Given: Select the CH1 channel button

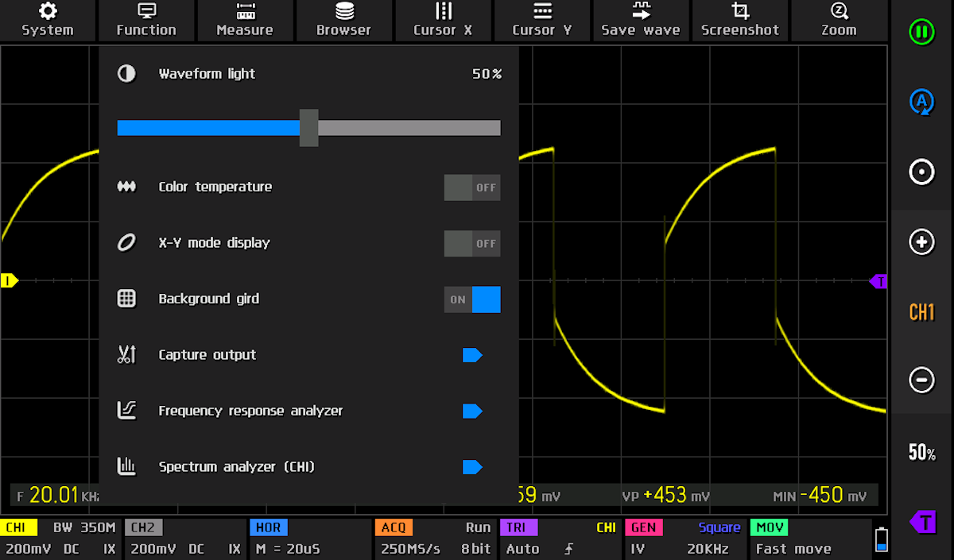Looking at the screenshot, I should click(921, 312).
